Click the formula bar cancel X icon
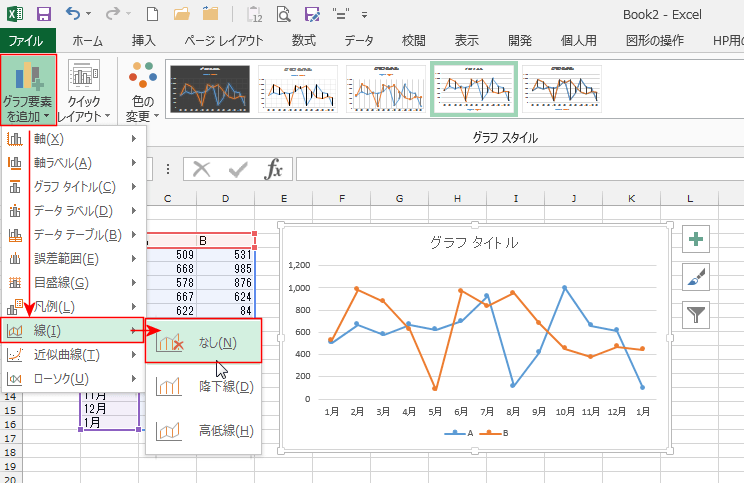The image size is (744, 483). [202, 169]
